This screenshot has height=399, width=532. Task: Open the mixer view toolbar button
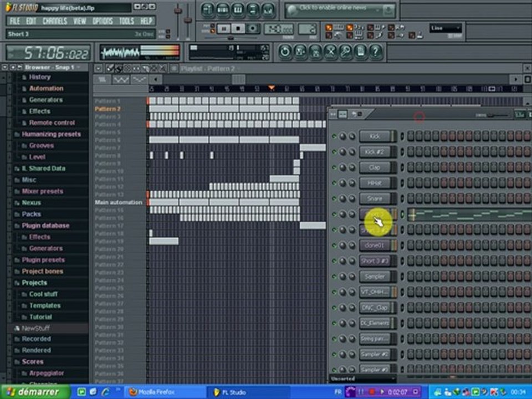pyautogui.click(x=268, y=10)
